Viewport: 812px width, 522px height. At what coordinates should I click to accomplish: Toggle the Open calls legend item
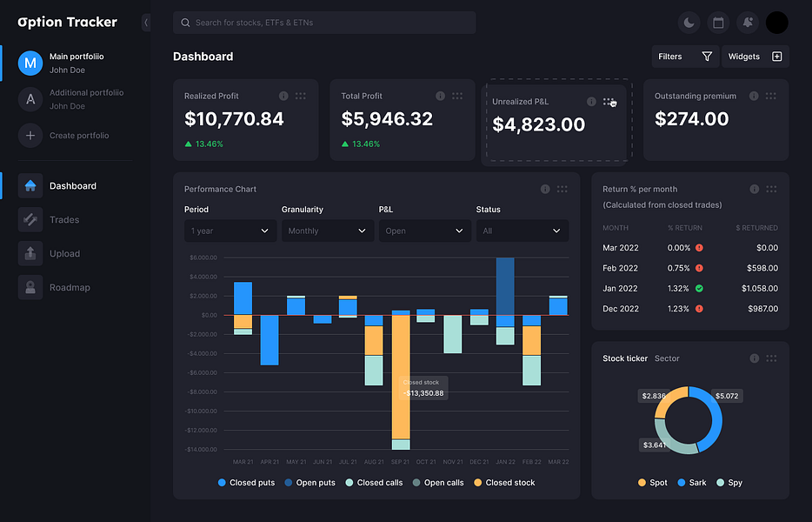[x=438, y=482]
